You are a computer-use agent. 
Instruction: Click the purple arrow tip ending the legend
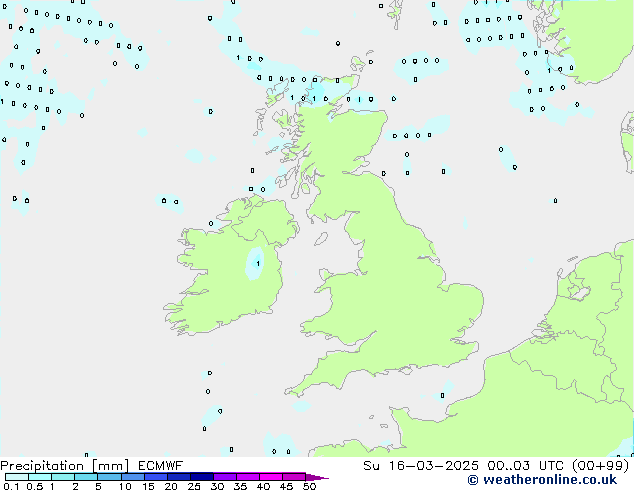pyautogui.click(x=317, y=478)
